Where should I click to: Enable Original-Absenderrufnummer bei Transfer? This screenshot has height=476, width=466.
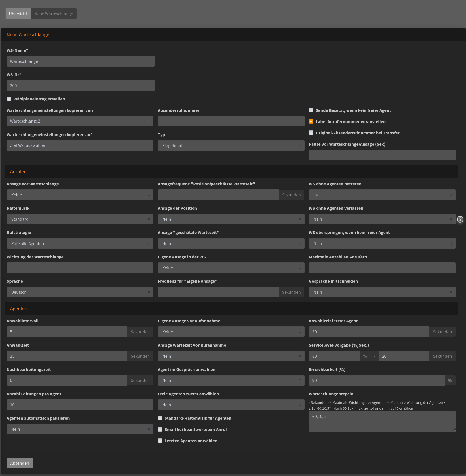pyautogui.click(x=311, y=133)
